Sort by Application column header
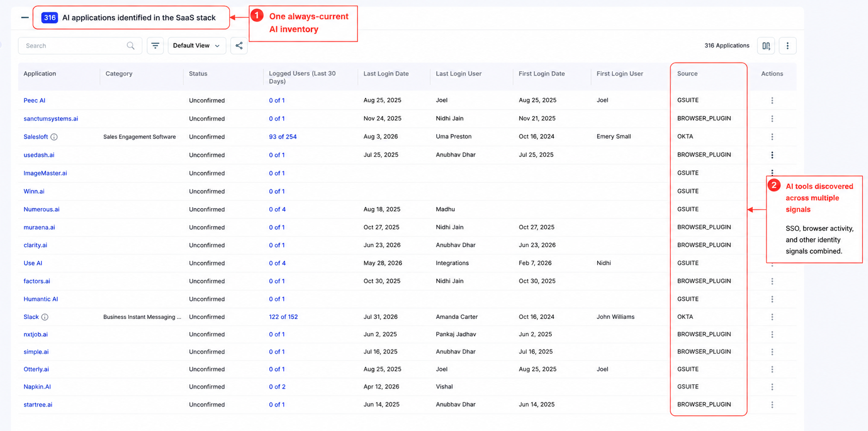The height and width of the screenshot is (431, 868). click(40, 74)
